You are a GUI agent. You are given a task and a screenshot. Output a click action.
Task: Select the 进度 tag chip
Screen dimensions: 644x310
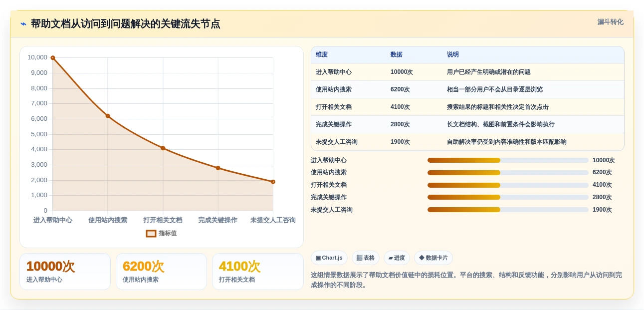coord(397,258)
